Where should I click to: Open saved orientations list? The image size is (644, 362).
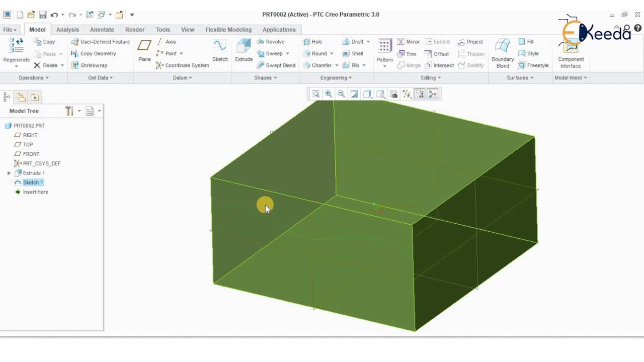pos(380,94)
